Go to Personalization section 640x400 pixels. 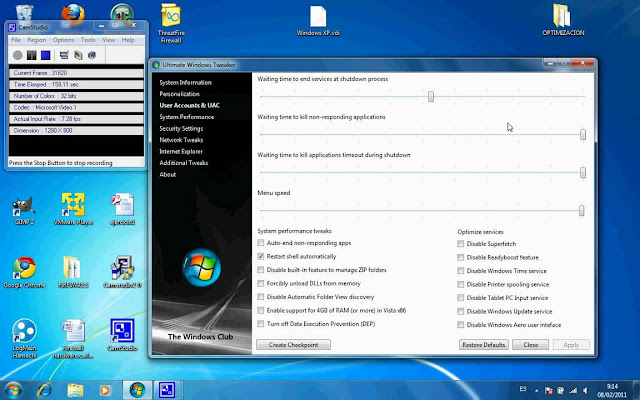(x=180, y=94)
